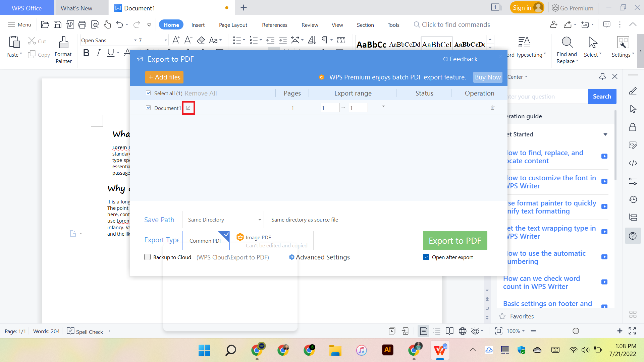Select Image PDF export type

click(x=273, y=240)
